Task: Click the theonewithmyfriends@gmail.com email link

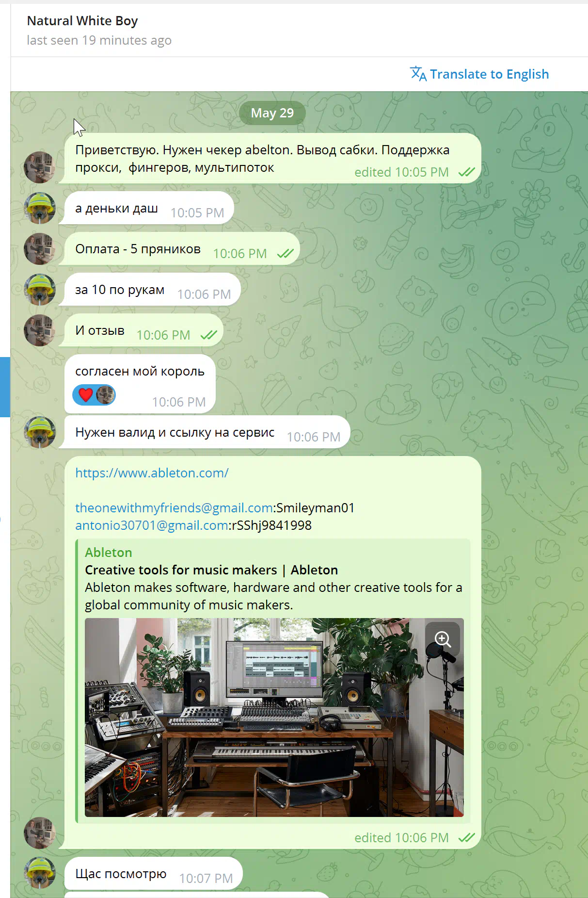Action: 174,508
